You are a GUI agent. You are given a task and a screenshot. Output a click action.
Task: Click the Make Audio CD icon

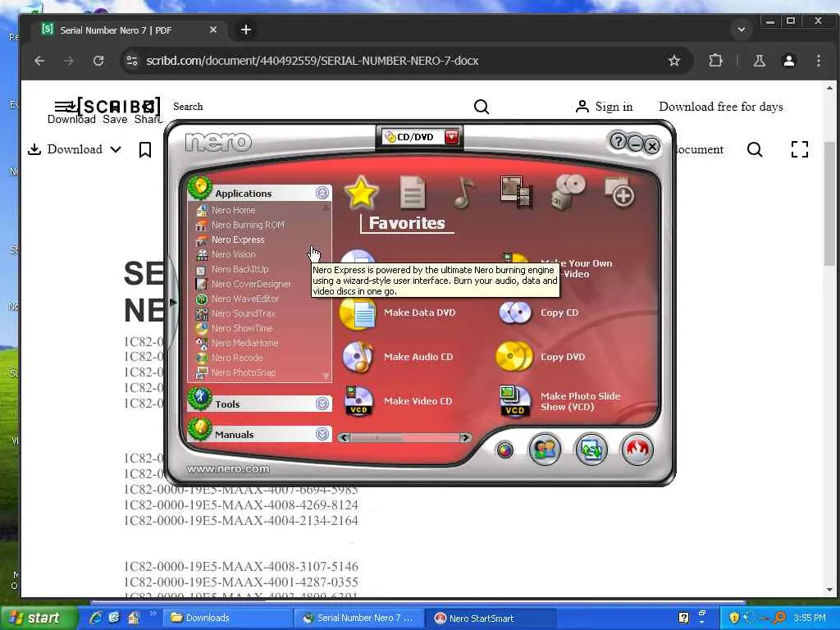358,357
